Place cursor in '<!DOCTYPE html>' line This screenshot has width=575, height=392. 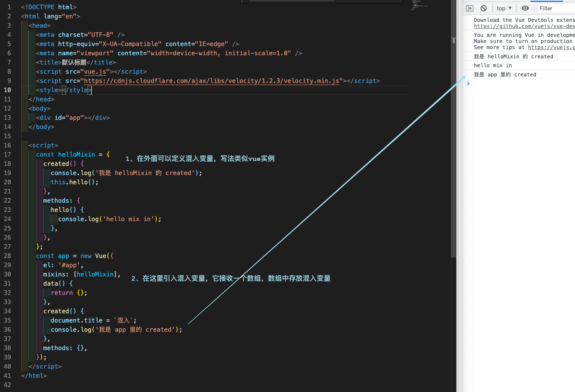(x=49, y=7)
